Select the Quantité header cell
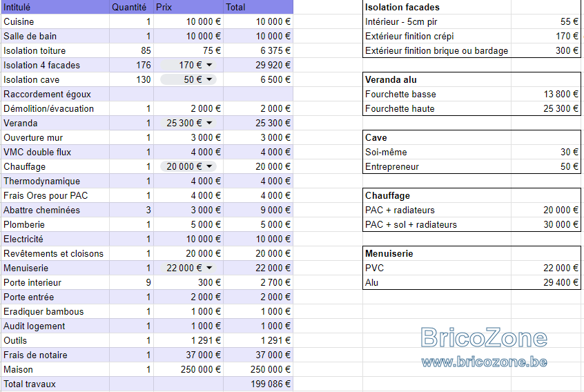584x392 pixels. tap(131, 7)
